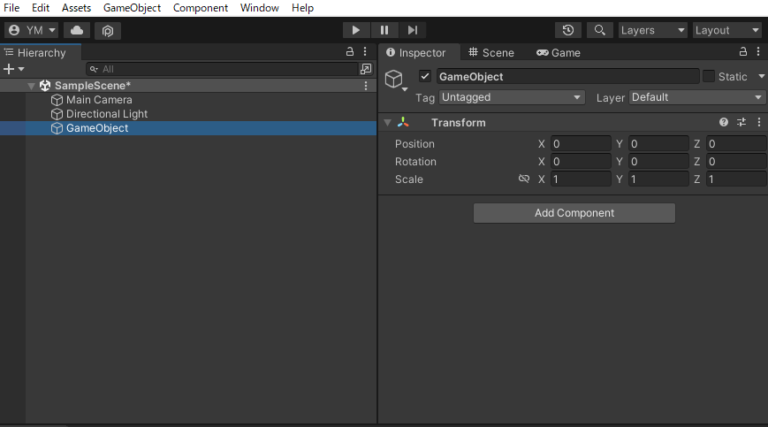Open SampleScene row options menu
768x427 pixels.
[366, 86]
